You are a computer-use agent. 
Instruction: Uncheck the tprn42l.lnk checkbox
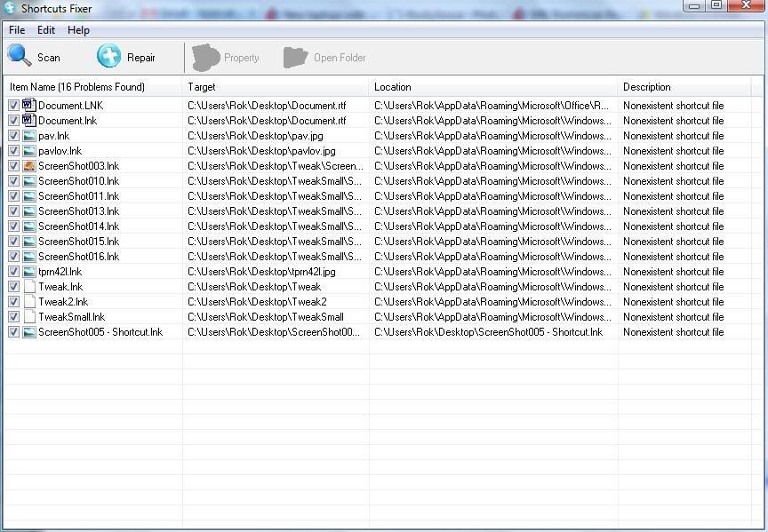(13, 272)
